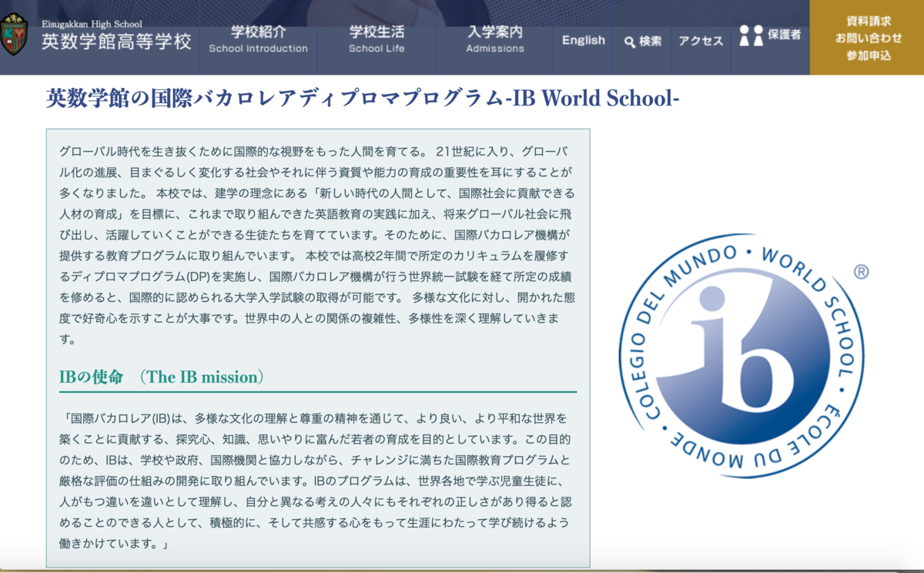This screenshot has height=573, width=924.
Task: Click the IB World School program page heading
Action: click(x=363, y=99)
